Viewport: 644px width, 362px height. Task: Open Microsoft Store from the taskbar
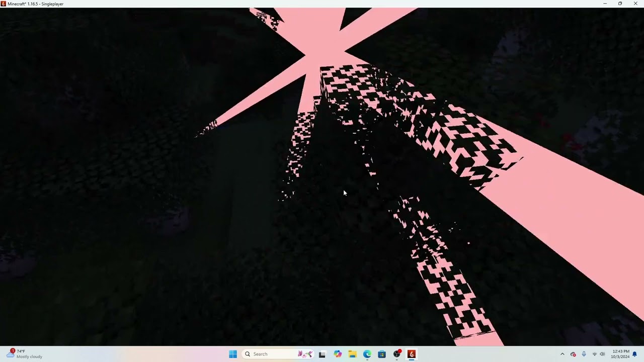coord(382,354)
